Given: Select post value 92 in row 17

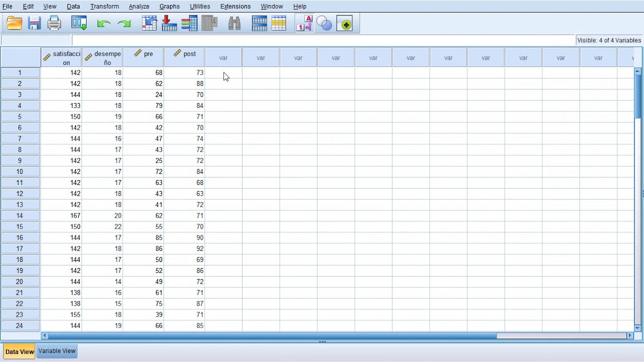Looking at the screenshot, I should click(x=184, y=248).
